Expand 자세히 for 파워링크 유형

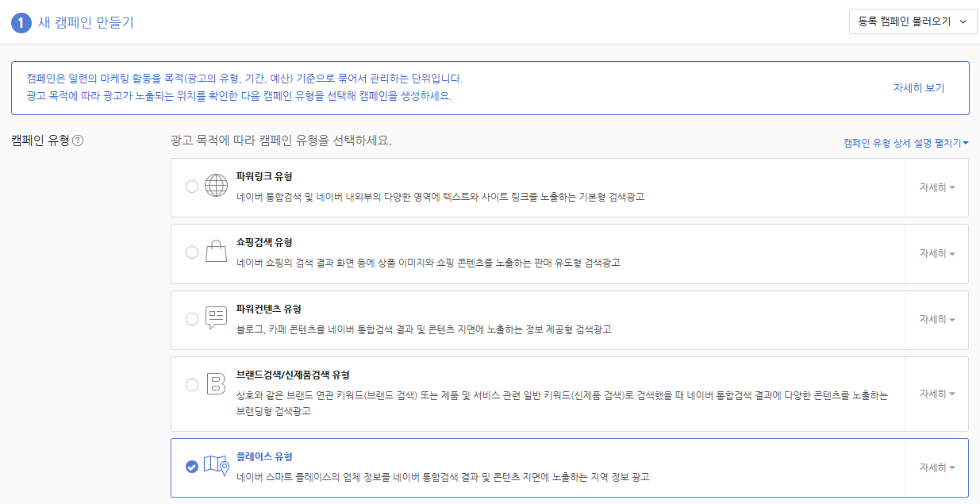tap(936, 187)
